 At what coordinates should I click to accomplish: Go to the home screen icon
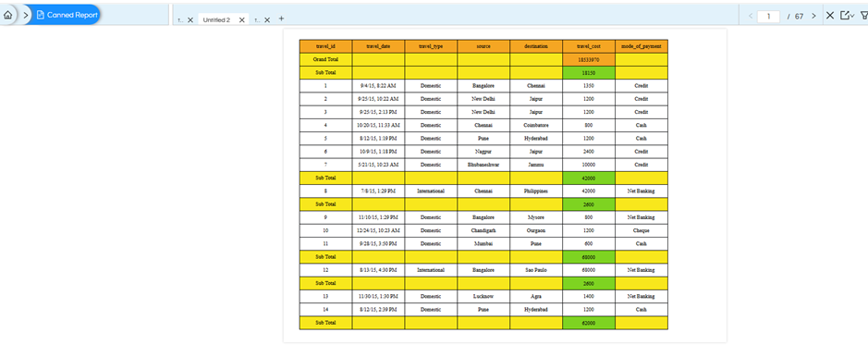[7, 15]
